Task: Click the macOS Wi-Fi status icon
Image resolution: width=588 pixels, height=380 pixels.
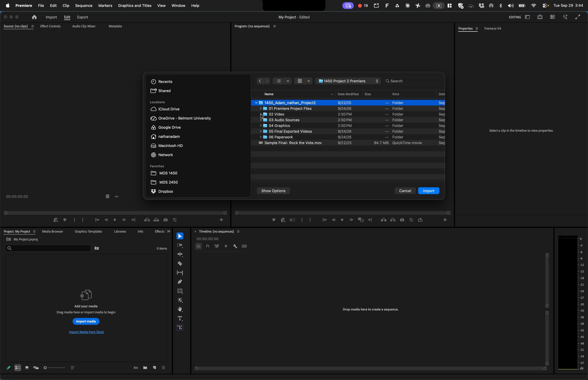Action: tap(533, 6)
